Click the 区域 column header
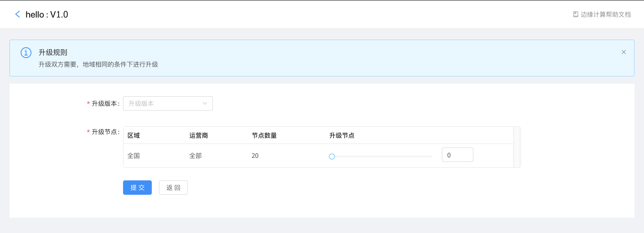The image size is (644, 233). point(134,135)
